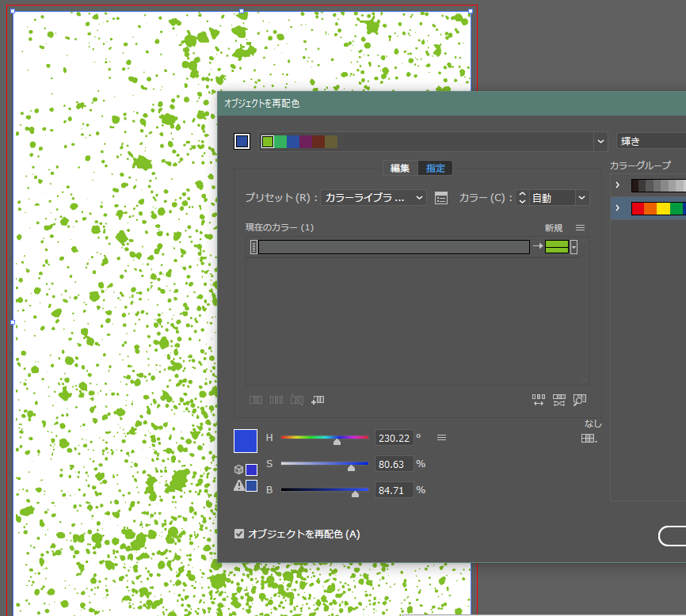Click the exclude selected colors icon
The width and height of the screenshot is (686, 616).
coord(297,400)
